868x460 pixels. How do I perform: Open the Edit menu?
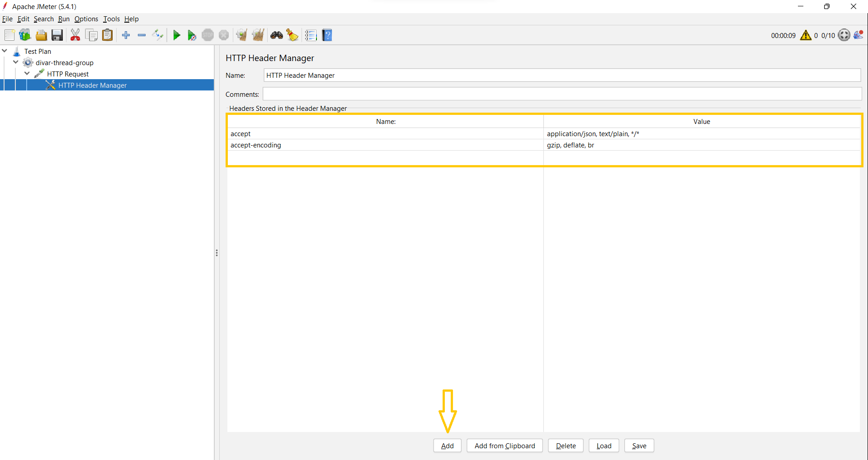pyautogui.click(x=24, y=19)
